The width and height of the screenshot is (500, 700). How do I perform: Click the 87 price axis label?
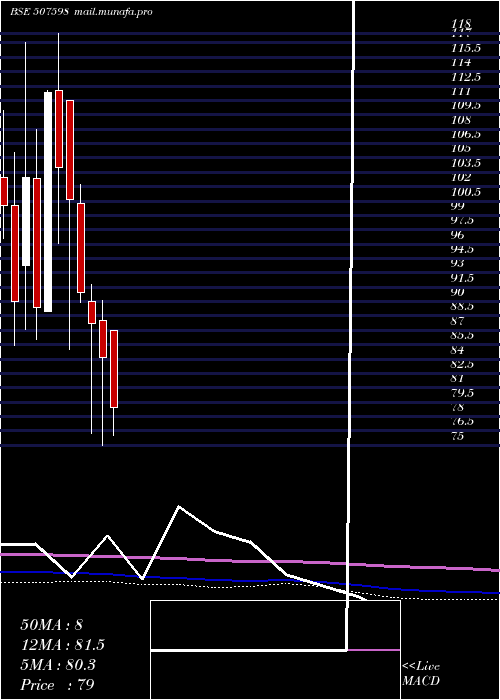(458, 321)
